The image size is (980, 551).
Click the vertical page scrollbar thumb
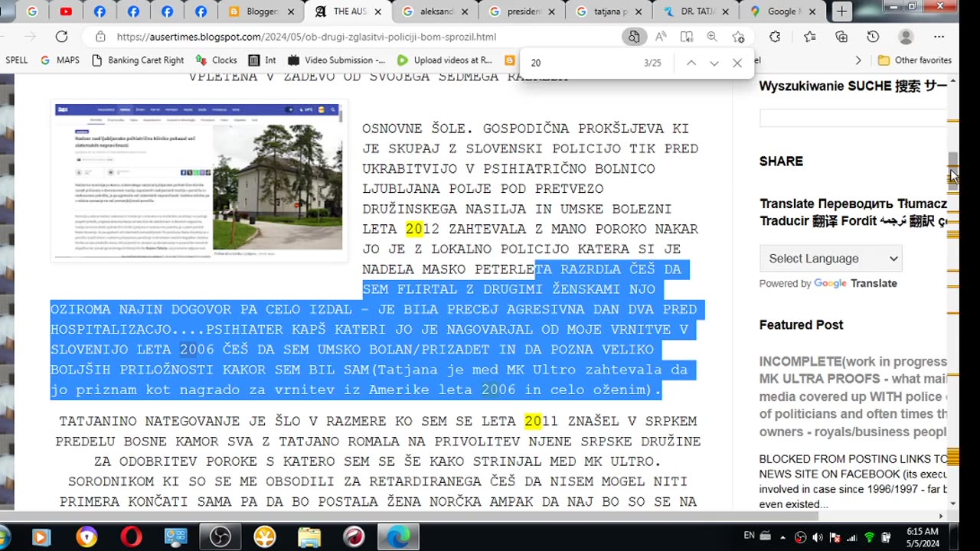(x=953, y=170)
